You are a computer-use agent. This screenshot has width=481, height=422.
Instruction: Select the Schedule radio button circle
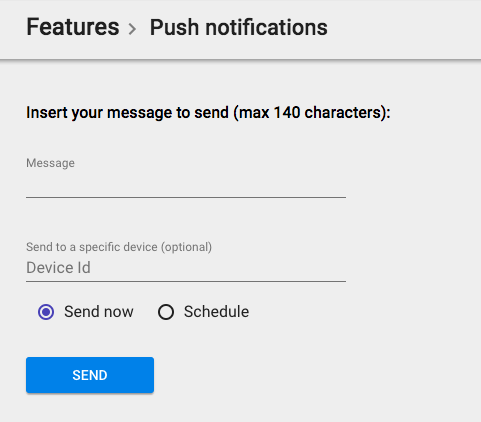click(x=166, y=312)
